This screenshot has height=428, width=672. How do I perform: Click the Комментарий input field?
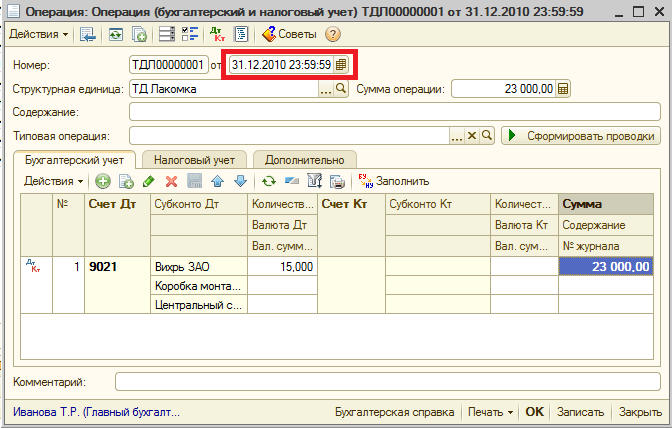pos(387,382)
